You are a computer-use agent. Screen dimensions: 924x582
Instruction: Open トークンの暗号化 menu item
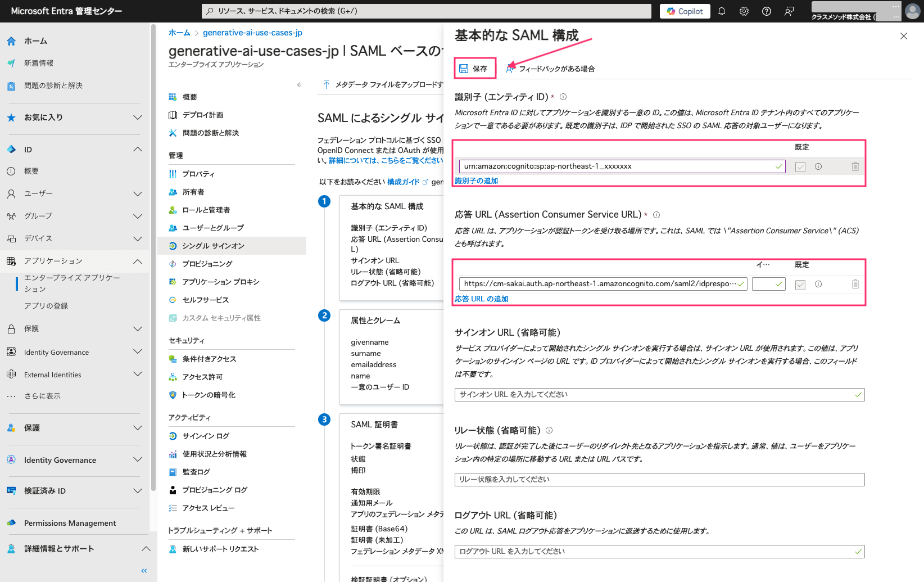click(x=209, y=395)
